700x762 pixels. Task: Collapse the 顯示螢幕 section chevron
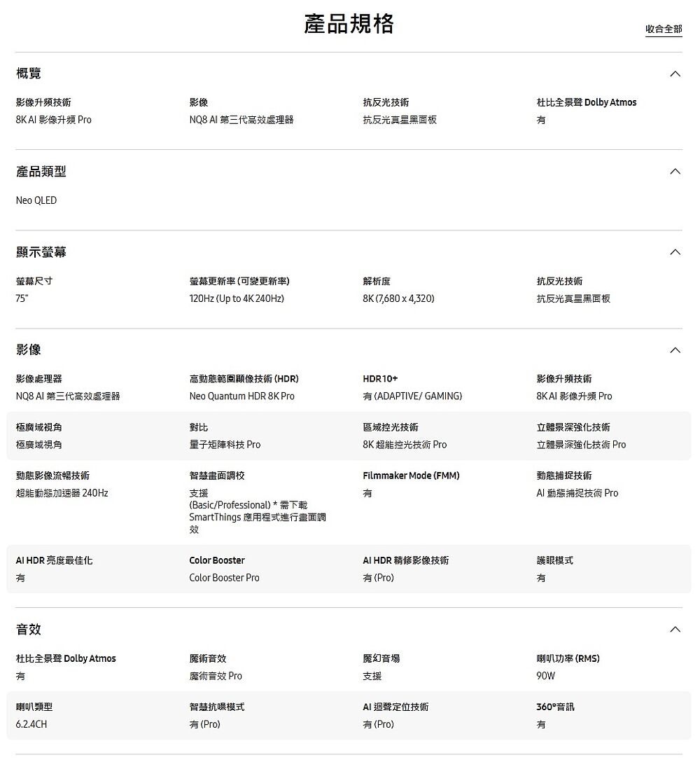[674, 252]
